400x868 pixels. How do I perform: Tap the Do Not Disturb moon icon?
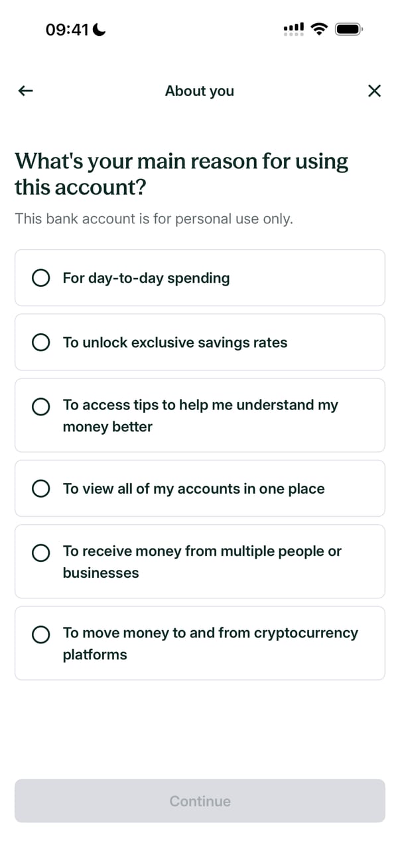(100, 29)
